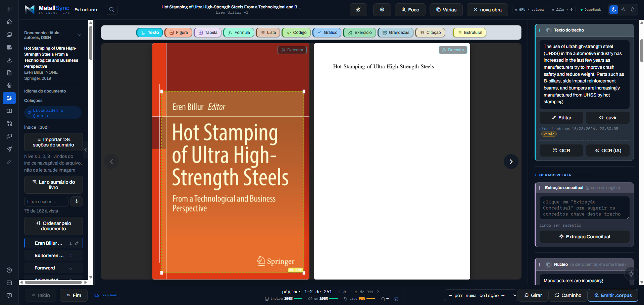Click the Emitir .corpus button

point(613,295)
